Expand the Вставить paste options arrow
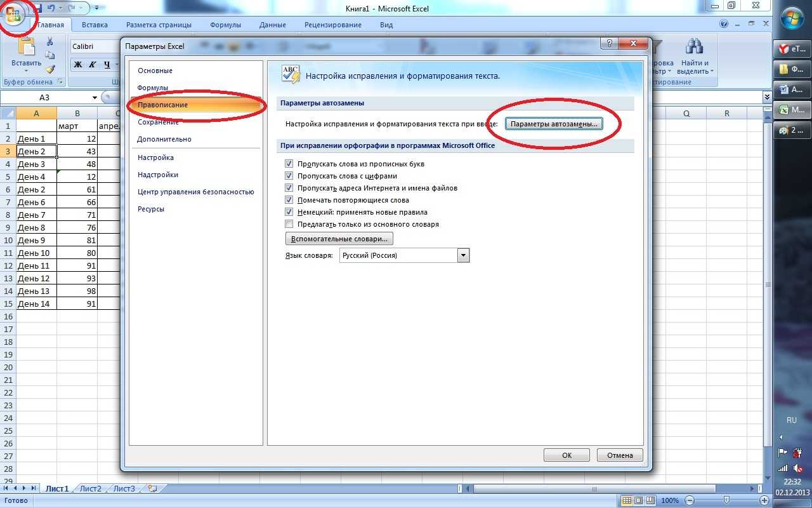 [26, 71]
